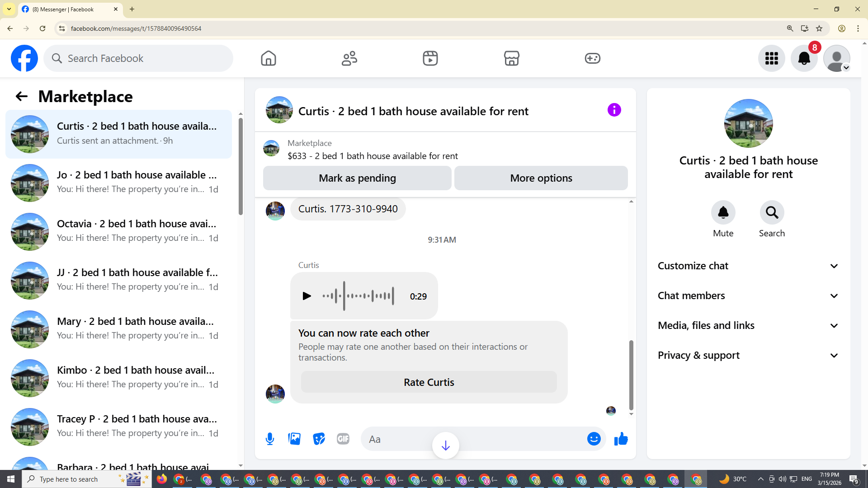This screenshot has height=488, width=868.
Task: Click the browser reload button
Action: click(42, 28)
